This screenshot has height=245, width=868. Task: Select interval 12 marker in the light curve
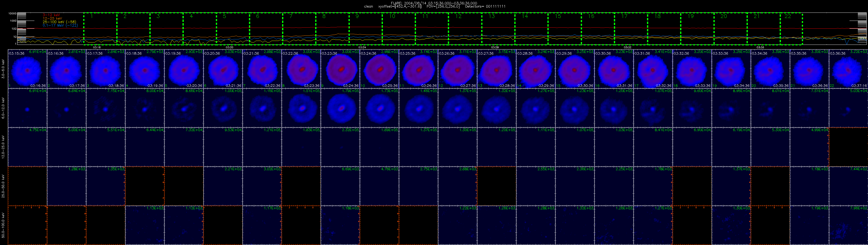(458, 16)
